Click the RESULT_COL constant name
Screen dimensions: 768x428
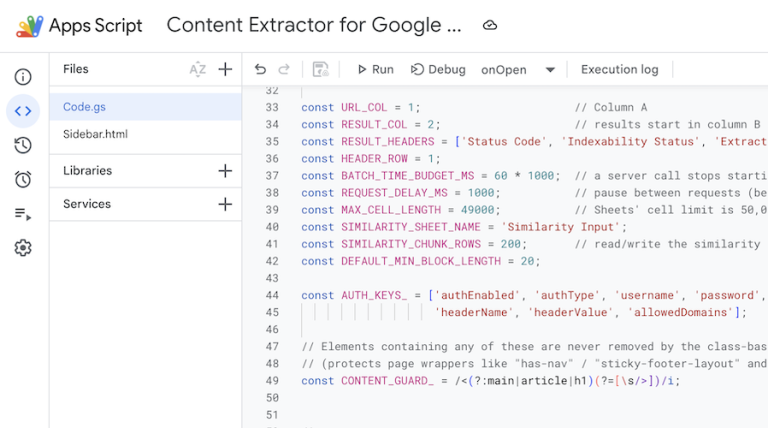(x=374, y=124)
